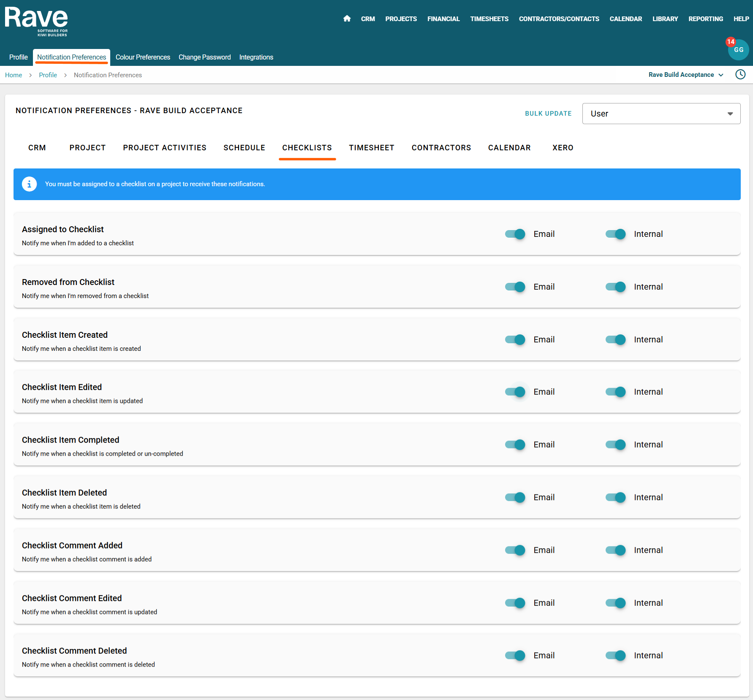Open the Contractors/Contacts top menu

pos(559,19)
